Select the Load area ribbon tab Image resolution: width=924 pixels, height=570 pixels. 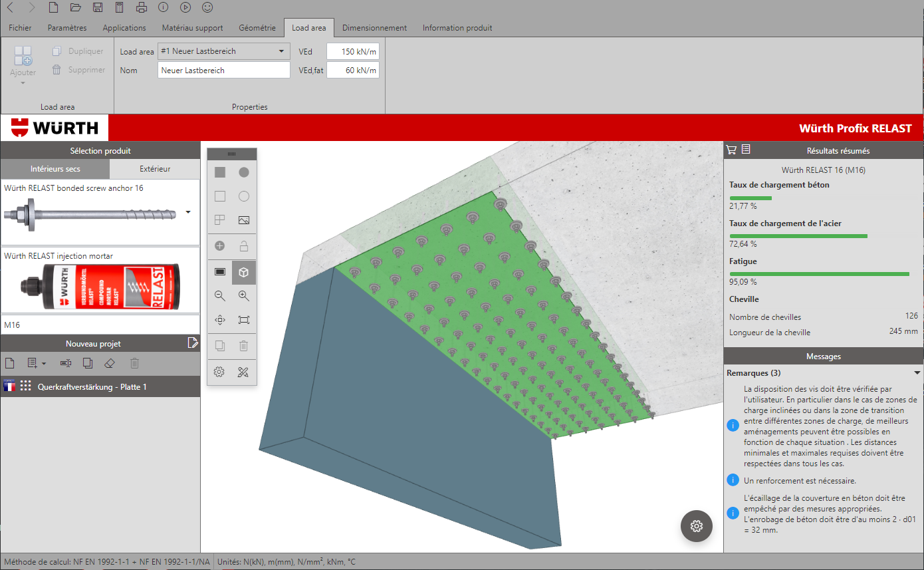[309, 28]
